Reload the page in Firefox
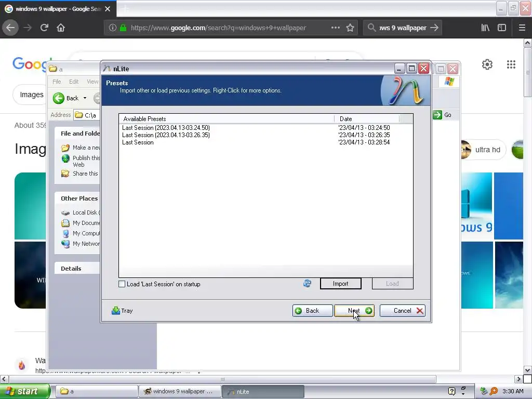 coord(44,28)
